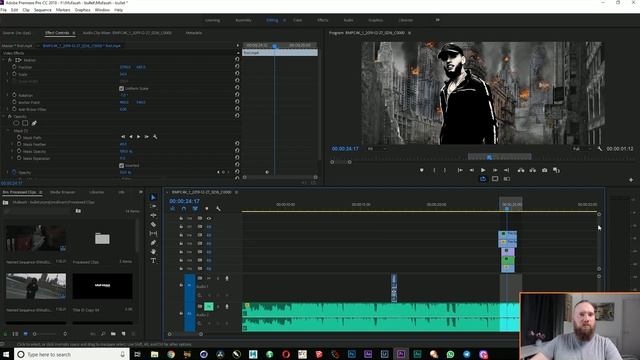The width and height of the screenshot is (640, 360).
Task: Open the Full playback resolution dropdown
Action: [581, 149]
